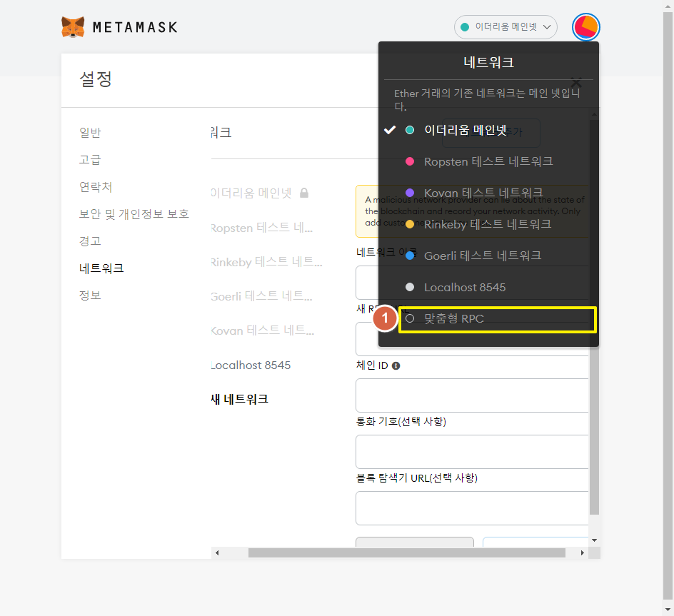
Task: Click horizontal scrollbar right arrow
Action: [583, 552]
